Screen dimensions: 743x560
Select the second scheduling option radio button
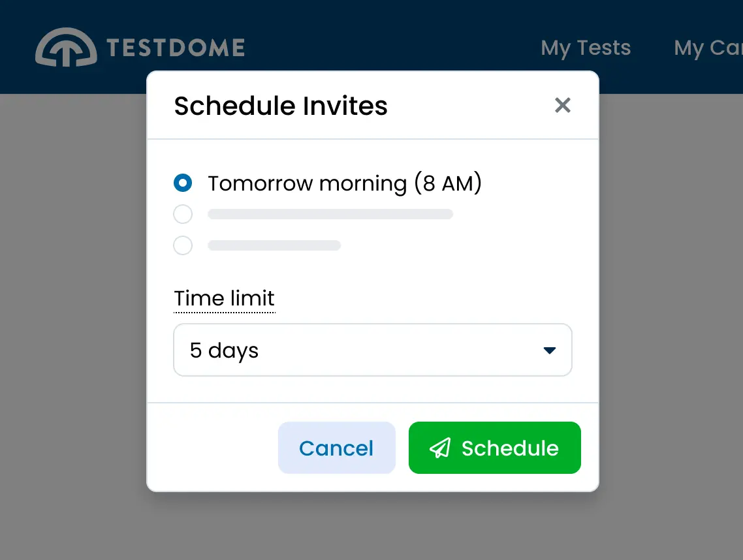pyautogui.click(x=183, y=214)
